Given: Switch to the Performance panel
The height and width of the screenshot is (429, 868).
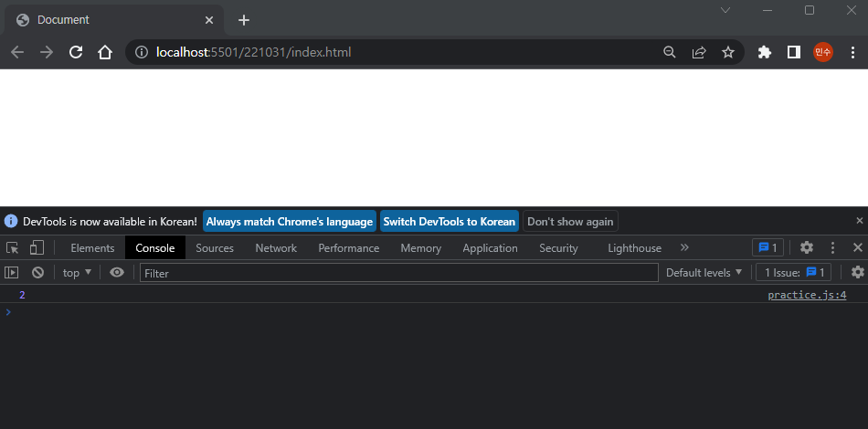Looking at the screenshot, I should [x=349, y=248].
